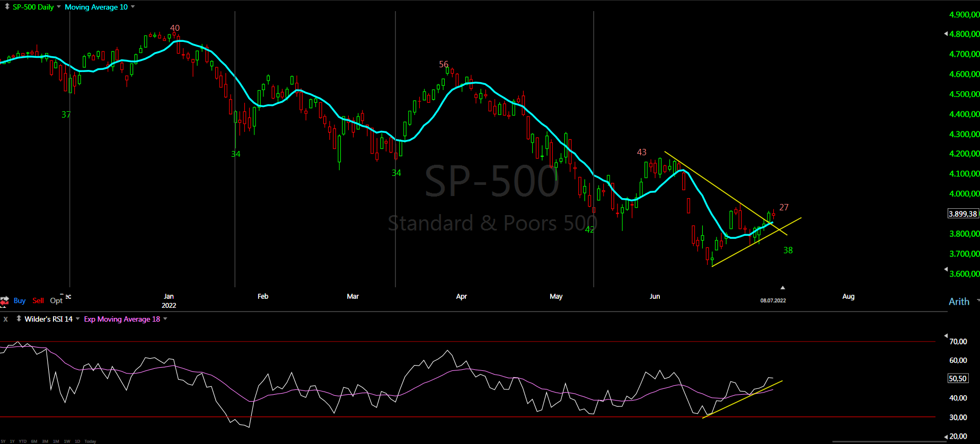Select the 1W time range
This screenshot has width=980, height=444.
67,441
